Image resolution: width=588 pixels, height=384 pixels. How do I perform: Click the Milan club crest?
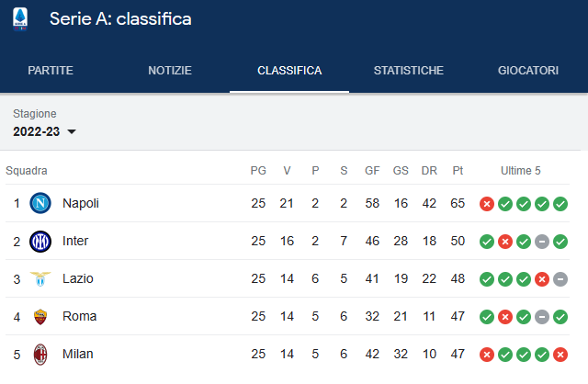click(x=40, y=355)
